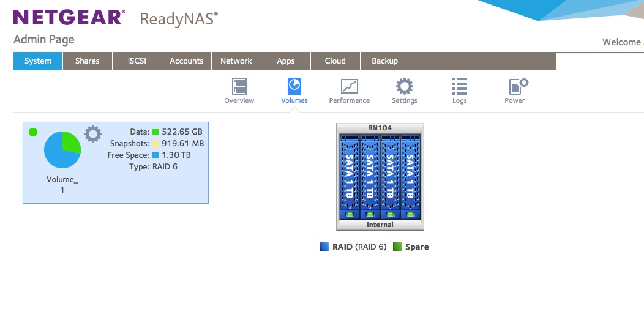This screenshot has width=644, height=320.
Task: Go to the Network tab
Action: tap(236, 61)
